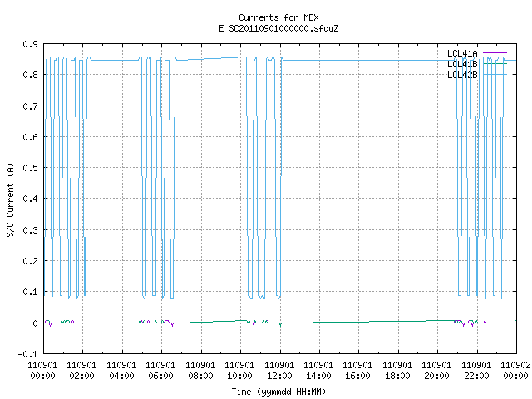Click the 'S/C Current (A)' y-axis label

10,200
